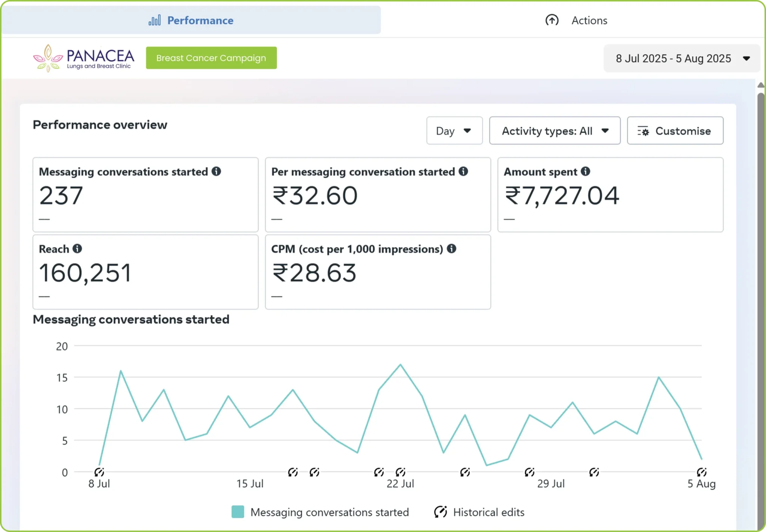The image size is (766, 532).
Task: Click historical edit marker at 22 Jul
Action: [400, 472]
